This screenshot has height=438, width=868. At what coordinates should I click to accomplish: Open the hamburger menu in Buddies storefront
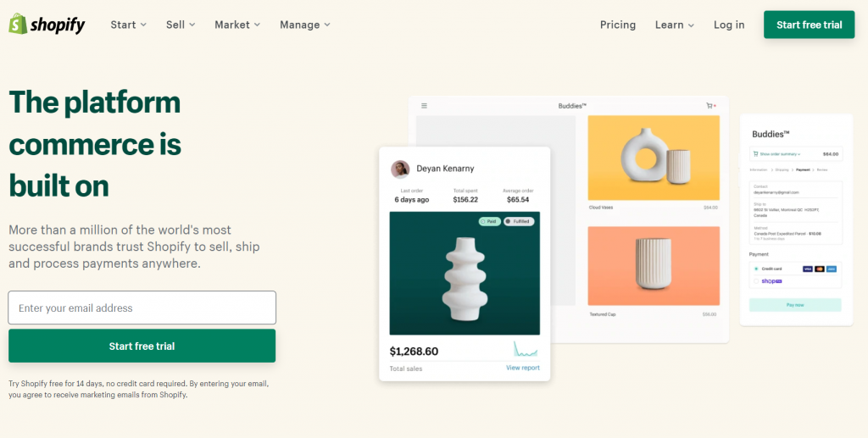tap(424, 106)
